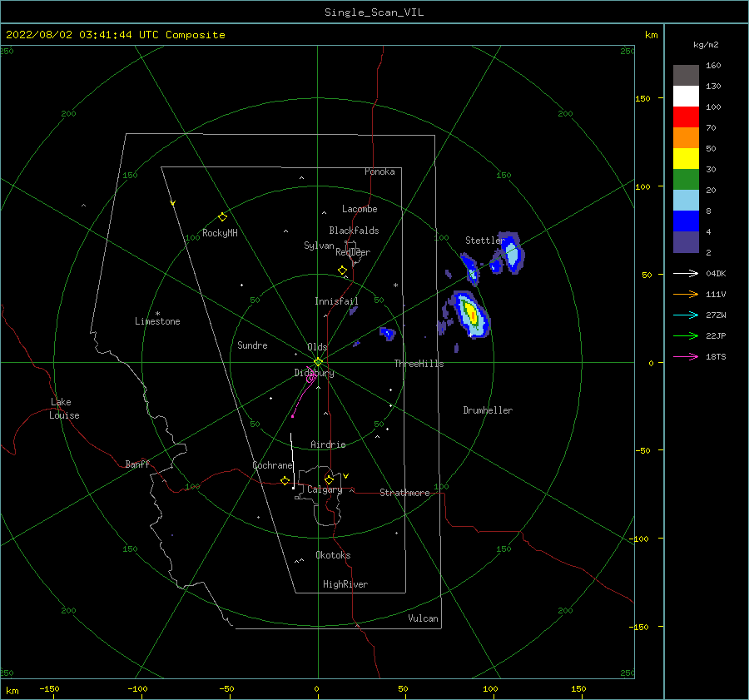Click the Sylvan town label
Screen dimensions: 749x700
point(319,246)
